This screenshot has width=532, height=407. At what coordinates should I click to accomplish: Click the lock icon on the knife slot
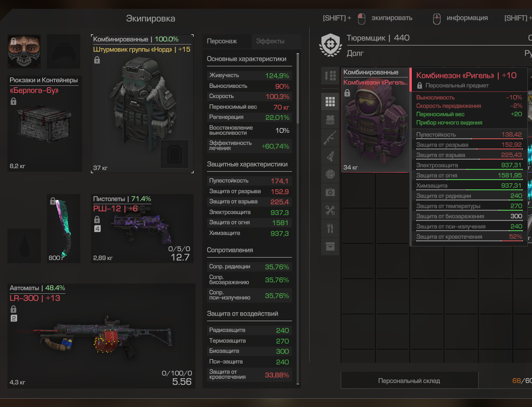click(53, 201)
